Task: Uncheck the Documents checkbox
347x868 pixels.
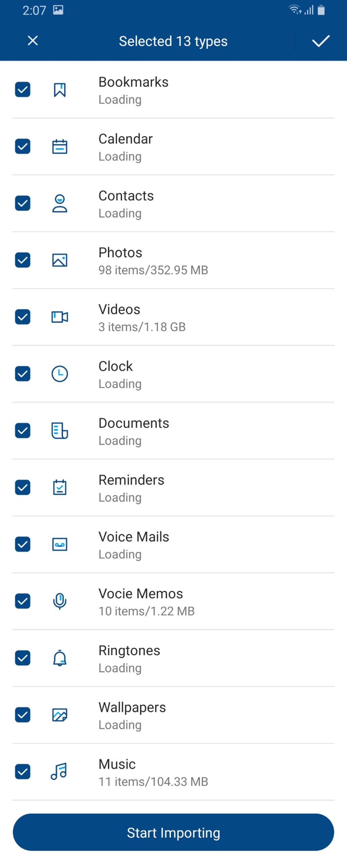Action: click(23, 430)
